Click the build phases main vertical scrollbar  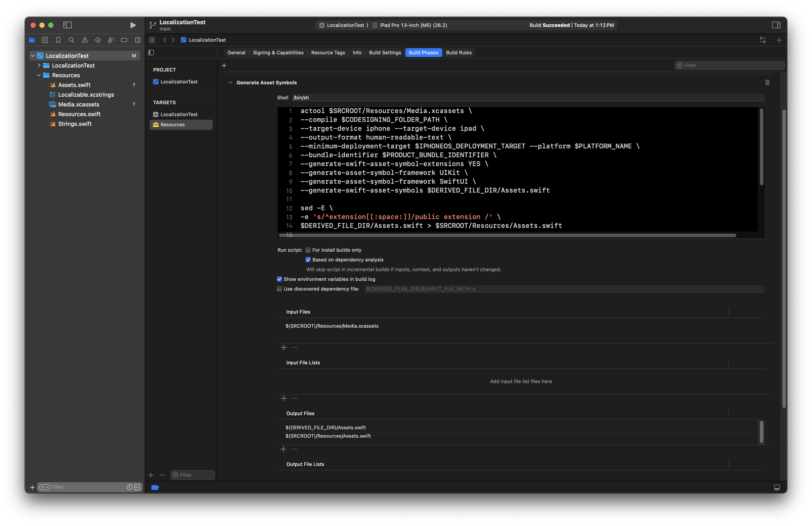pos(784,259)
